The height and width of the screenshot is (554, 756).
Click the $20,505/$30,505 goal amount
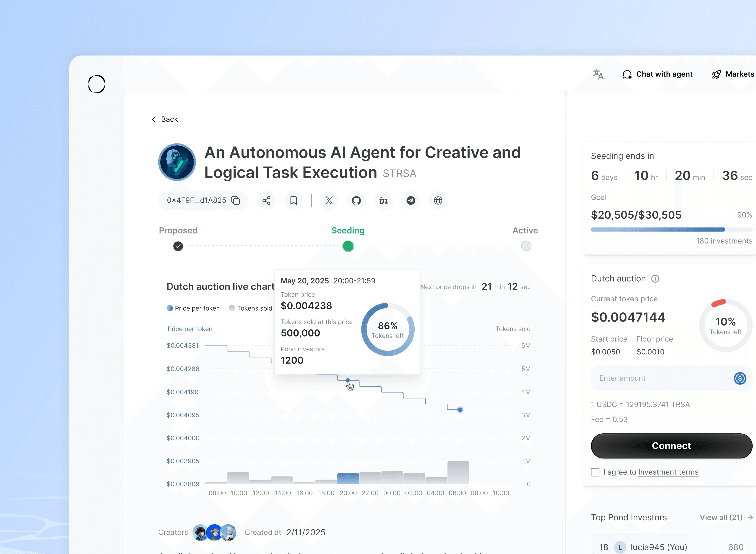636,215
